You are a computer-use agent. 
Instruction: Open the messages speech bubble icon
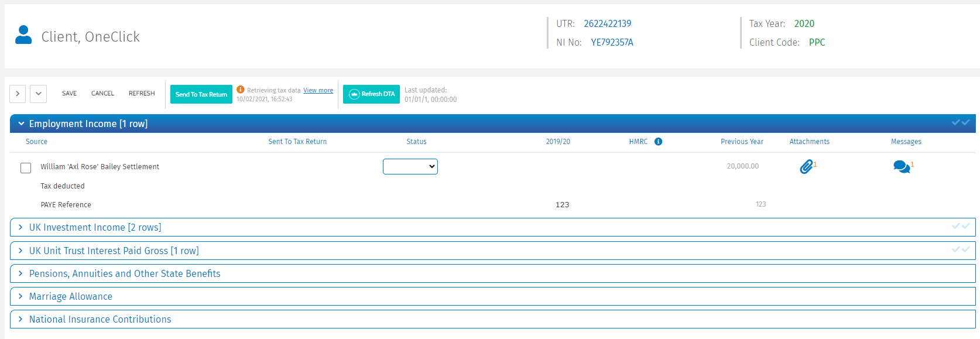pos(902,167)
